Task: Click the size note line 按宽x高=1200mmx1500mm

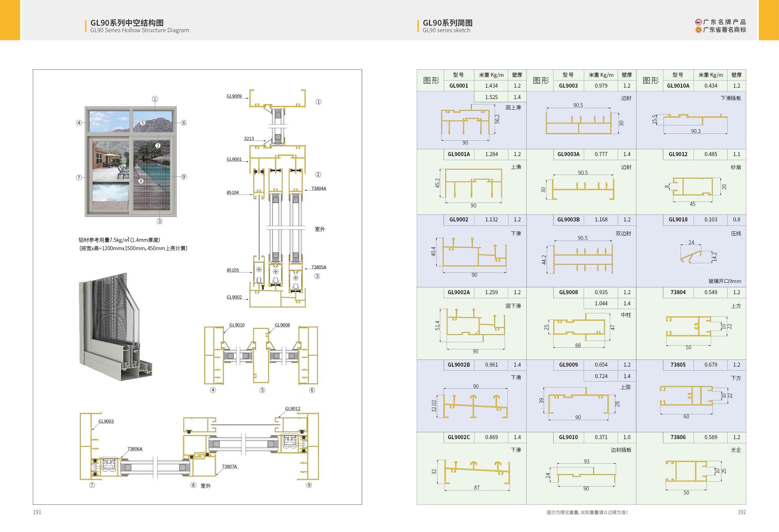Action: click(133, 248)
